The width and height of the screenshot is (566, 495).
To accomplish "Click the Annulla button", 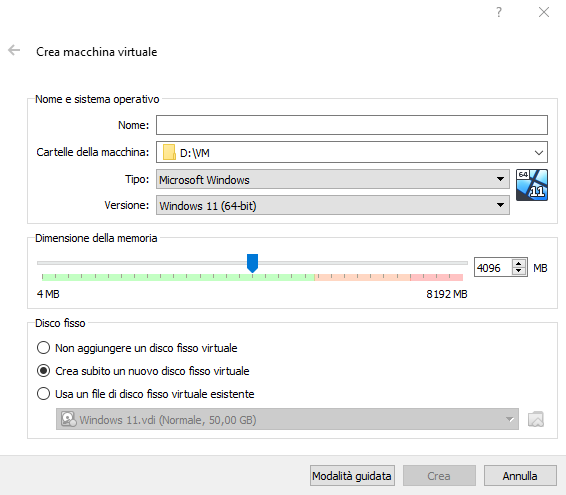I will point(520,476).
